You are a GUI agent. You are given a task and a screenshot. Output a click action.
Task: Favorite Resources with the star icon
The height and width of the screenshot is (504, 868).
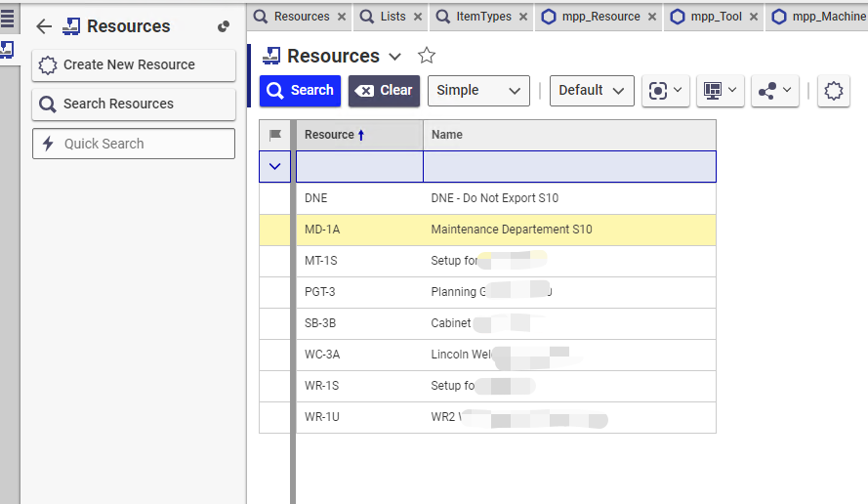tap(426, 56)
